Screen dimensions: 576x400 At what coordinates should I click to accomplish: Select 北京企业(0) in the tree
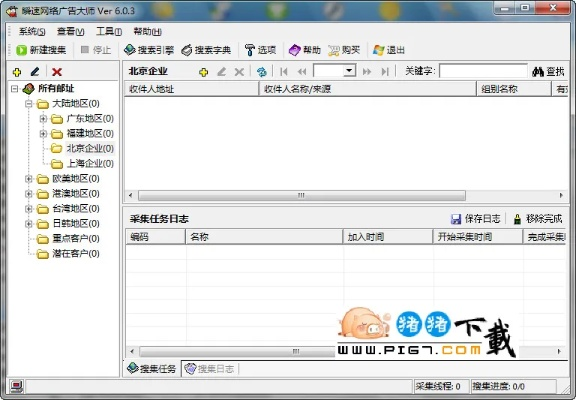click(x=90, y=148)
